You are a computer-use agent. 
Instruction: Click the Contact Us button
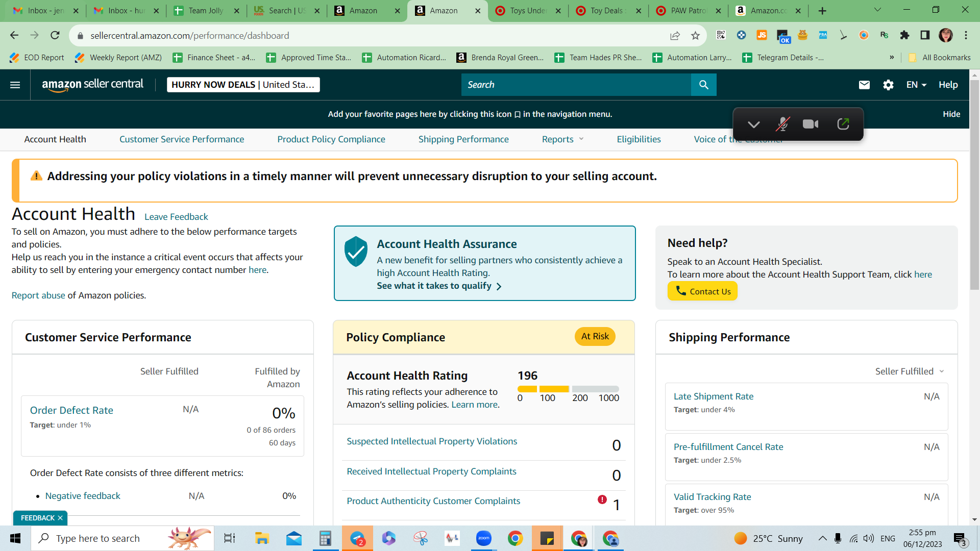tap(702, 291)
